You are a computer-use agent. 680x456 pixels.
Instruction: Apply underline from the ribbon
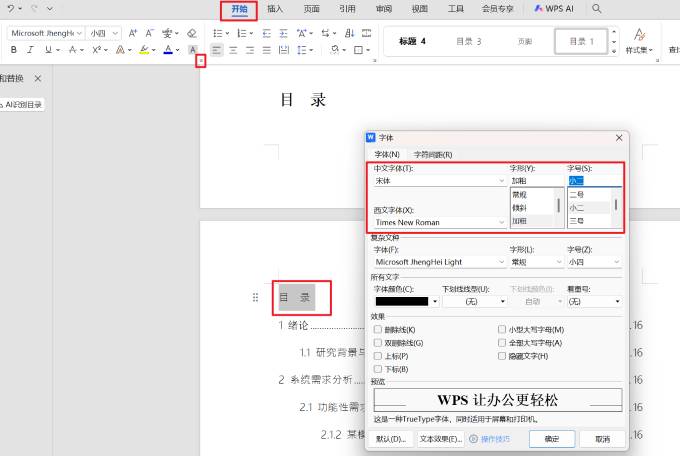click(x=48, y=50)
